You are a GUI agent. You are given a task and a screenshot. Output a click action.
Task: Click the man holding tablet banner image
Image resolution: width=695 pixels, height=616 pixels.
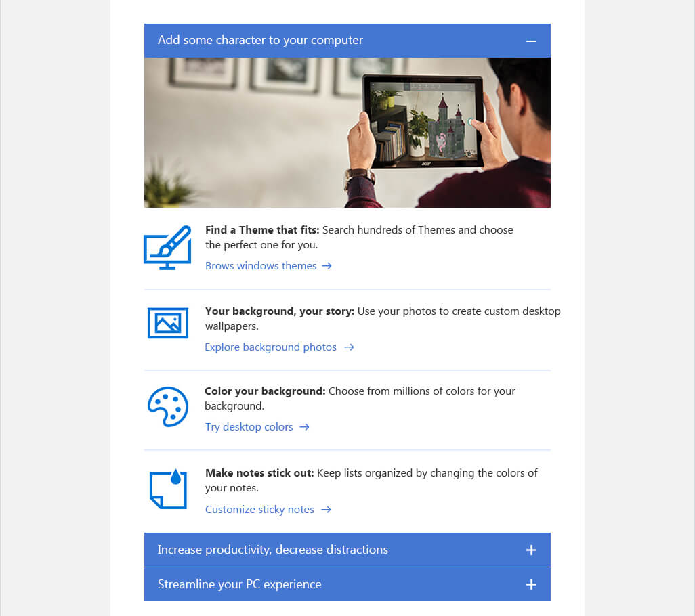[x=347, y=133]
